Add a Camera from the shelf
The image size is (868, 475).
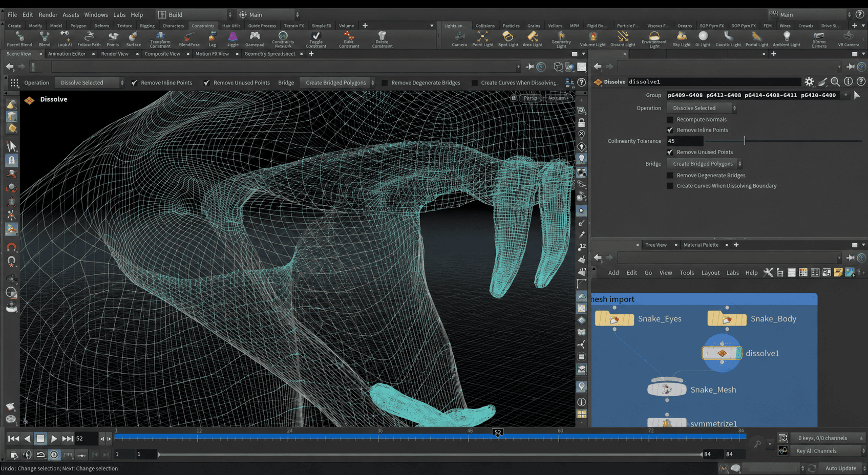point(459,39)
